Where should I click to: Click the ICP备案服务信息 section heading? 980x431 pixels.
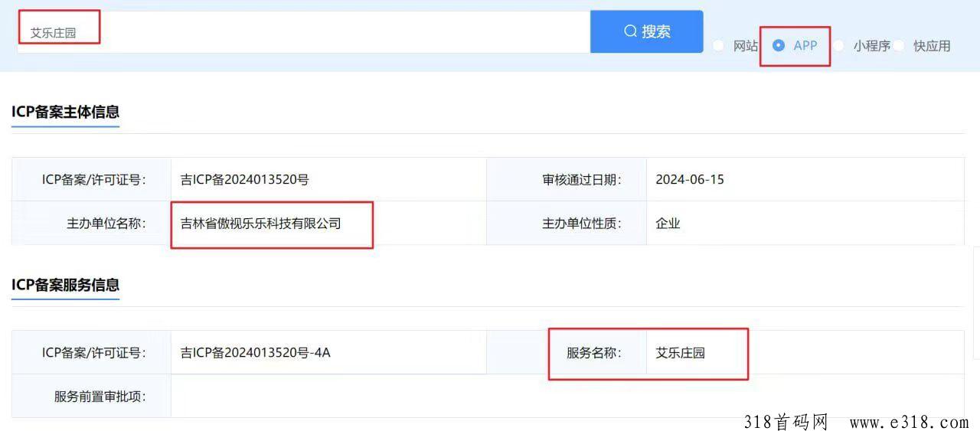click(66, 285)
